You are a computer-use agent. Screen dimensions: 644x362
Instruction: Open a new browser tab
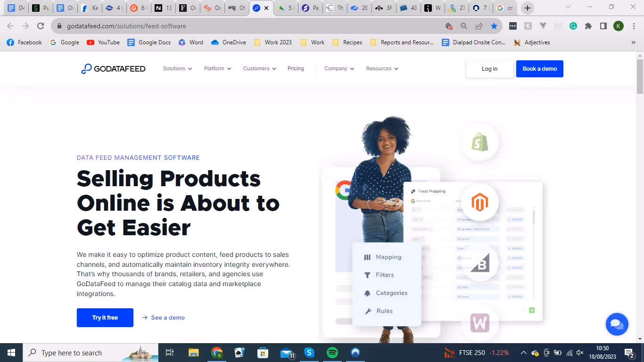(527, 8)
